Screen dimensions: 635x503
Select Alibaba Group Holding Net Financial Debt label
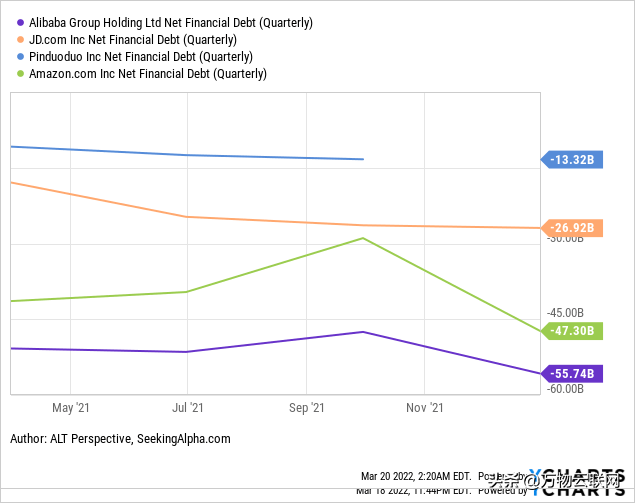[171, 23]
